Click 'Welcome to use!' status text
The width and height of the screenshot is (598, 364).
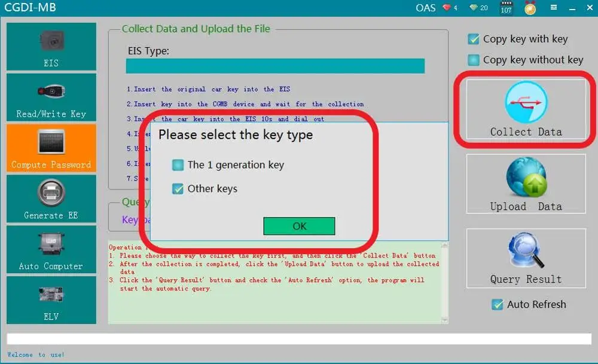click(x=36, y=354)
